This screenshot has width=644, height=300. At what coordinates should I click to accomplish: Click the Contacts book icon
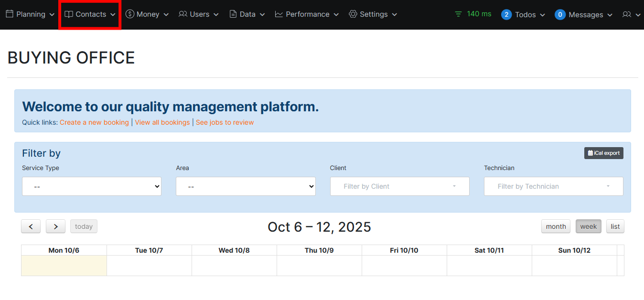(x=69, y=14)
